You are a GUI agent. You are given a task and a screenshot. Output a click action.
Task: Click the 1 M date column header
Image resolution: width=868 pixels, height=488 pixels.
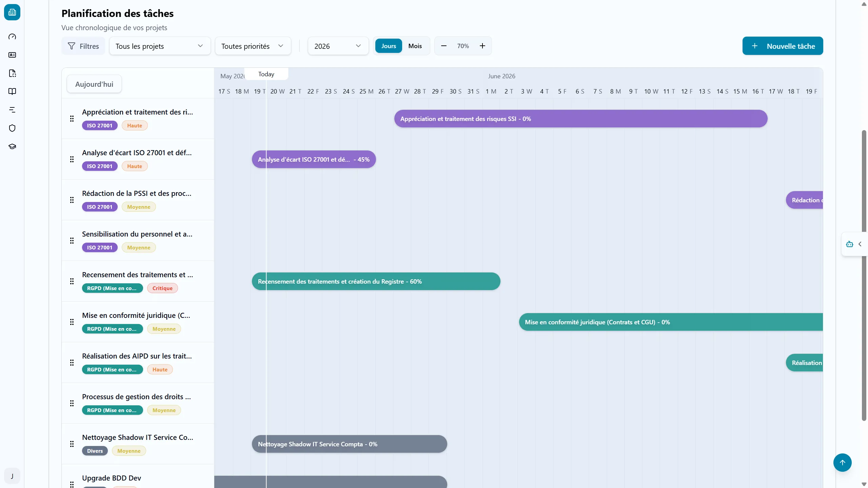(491, 91)
